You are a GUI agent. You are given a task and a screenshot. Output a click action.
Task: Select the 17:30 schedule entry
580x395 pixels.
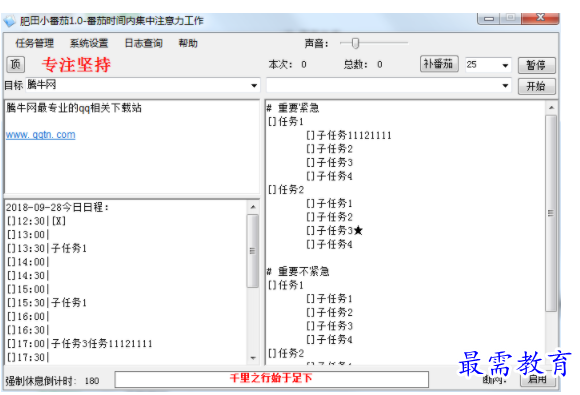(x=28, y=357)
